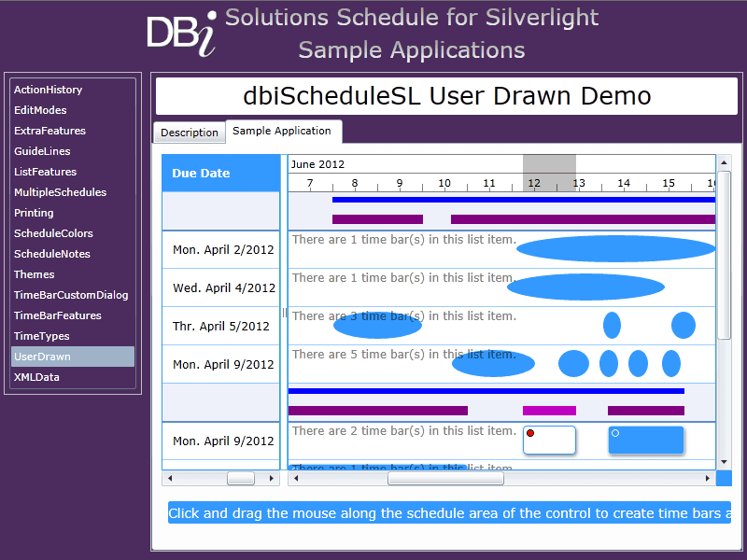Open the MultipleSchedules sample
The height and width of the screenshot is (560, 747).
tap(73, 192)
